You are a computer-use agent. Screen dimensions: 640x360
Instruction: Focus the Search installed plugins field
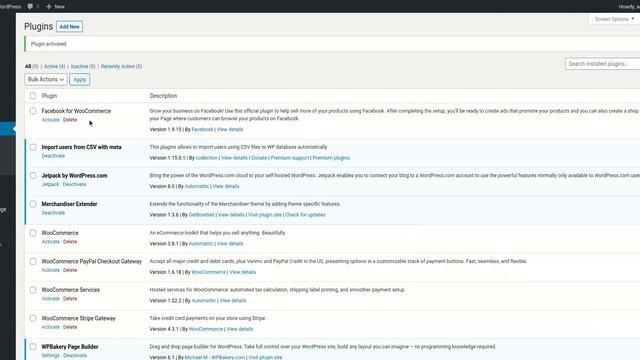point(602,64)
